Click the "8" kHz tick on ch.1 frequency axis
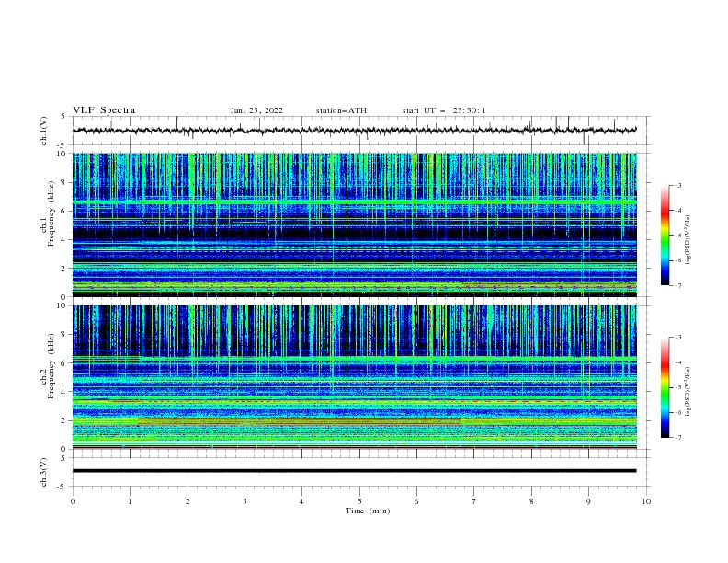Viewport: 728px width, 563px height. [64, 182]
